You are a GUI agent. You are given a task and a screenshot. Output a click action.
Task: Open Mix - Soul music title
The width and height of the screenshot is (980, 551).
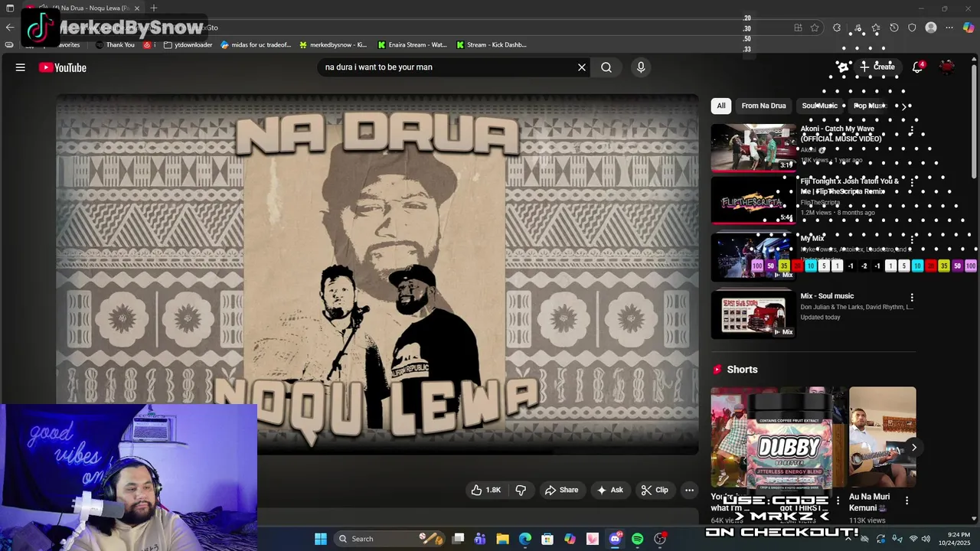click(x=827, y=296)
